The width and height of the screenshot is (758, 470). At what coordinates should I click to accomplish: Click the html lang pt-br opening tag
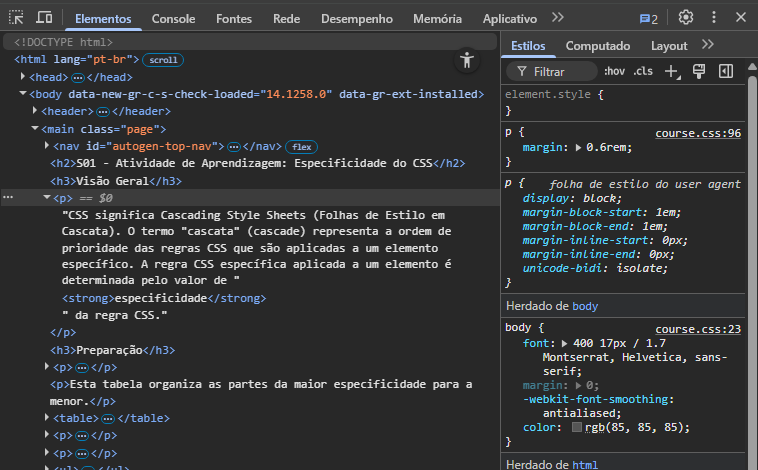[x=77, y=59]
